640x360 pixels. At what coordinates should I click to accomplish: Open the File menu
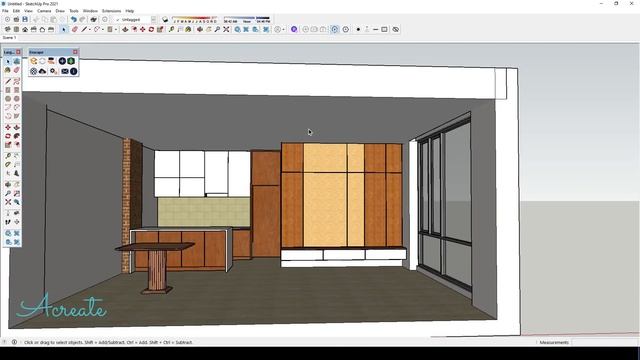[x=5, y=11]
